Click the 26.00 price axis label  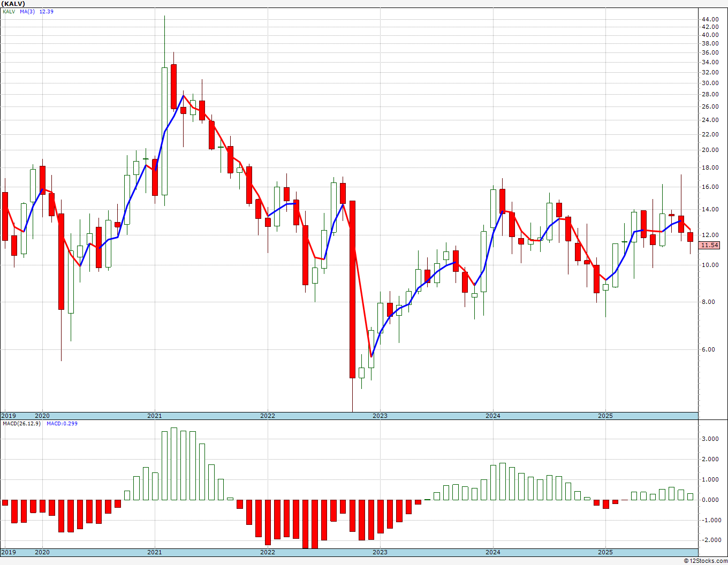[710, 106]
